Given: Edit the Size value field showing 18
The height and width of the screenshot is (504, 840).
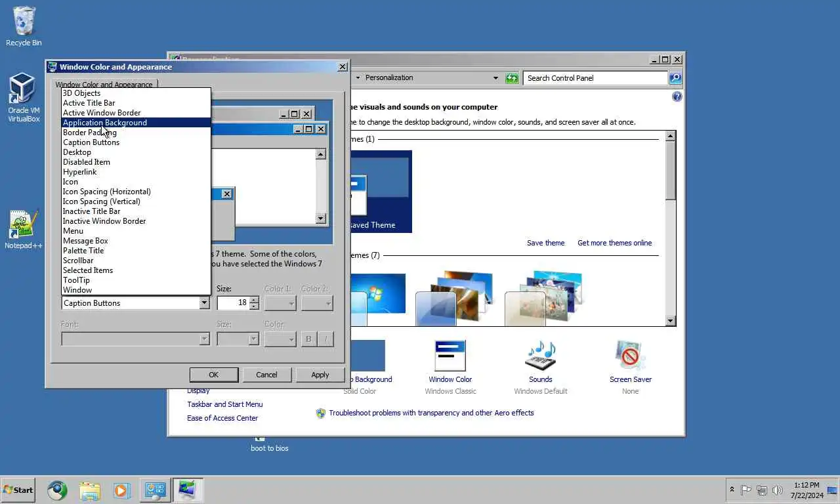Looking at the screenshot, I should [x=233, y=303].
